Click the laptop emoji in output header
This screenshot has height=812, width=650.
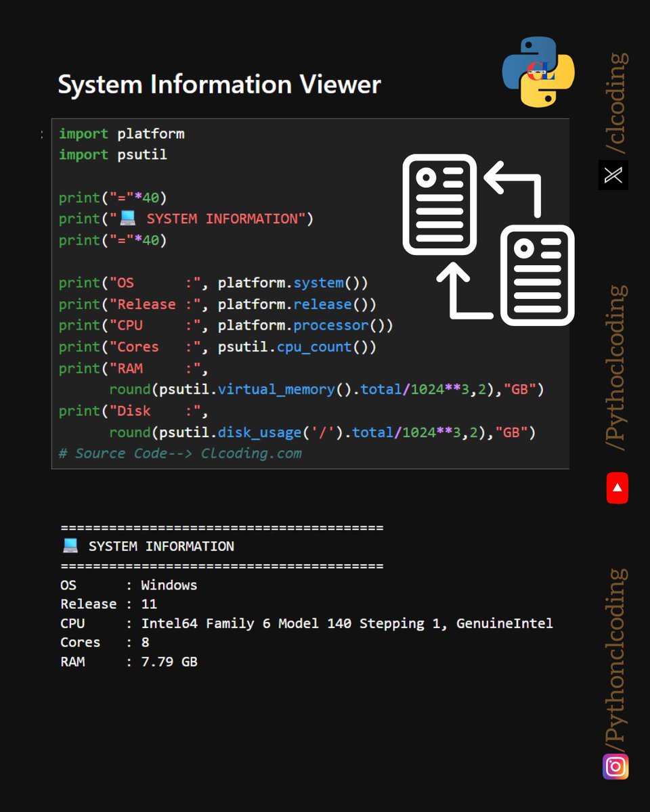click(70, 545)
